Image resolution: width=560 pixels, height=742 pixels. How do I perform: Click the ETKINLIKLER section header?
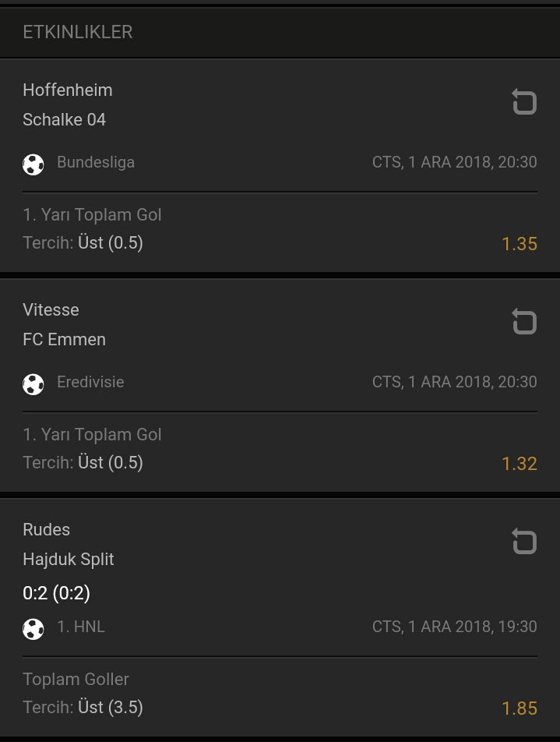(x=78, y=32)
